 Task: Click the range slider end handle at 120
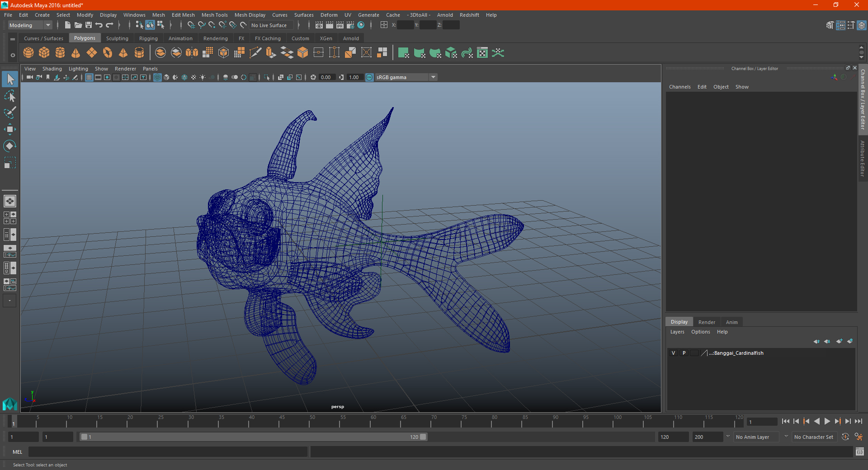(x=423, y=437)
